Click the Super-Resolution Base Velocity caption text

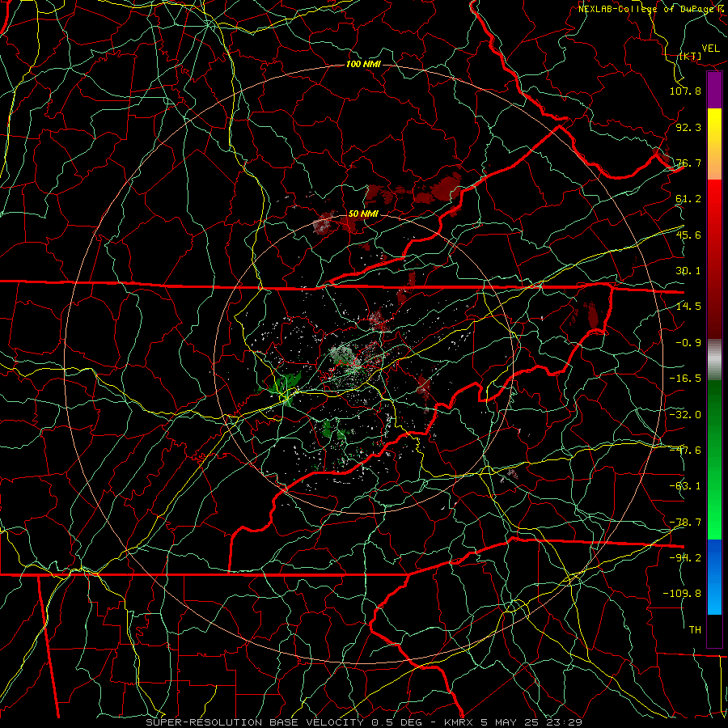pyautogui.click(x=364, y=722)
